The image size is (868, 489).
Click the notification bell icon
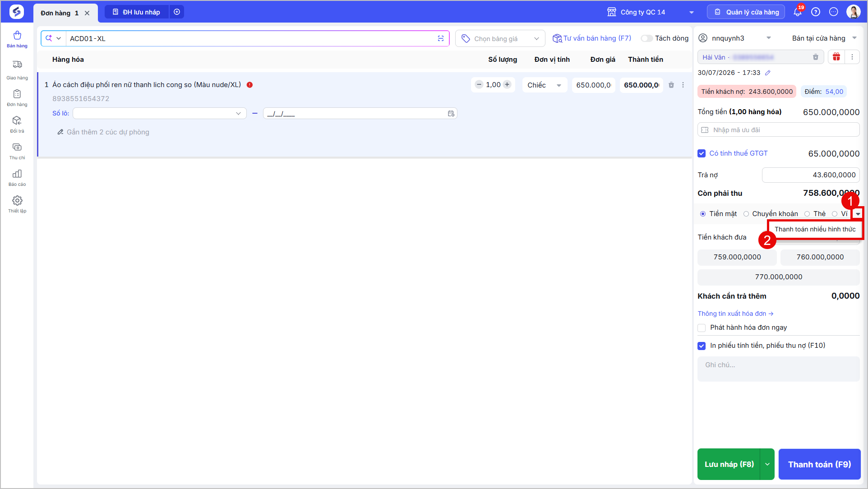coord(798,12)
